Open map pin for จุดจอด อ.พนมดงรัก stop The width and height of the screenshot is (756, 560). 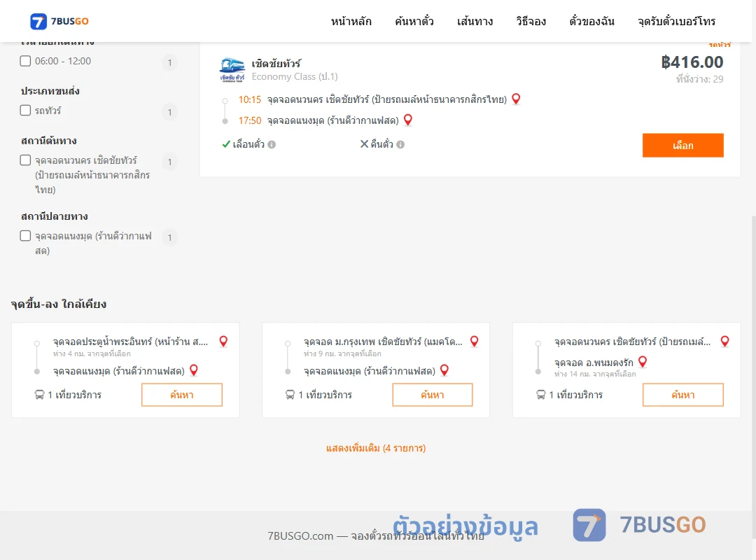pos(643,362)
